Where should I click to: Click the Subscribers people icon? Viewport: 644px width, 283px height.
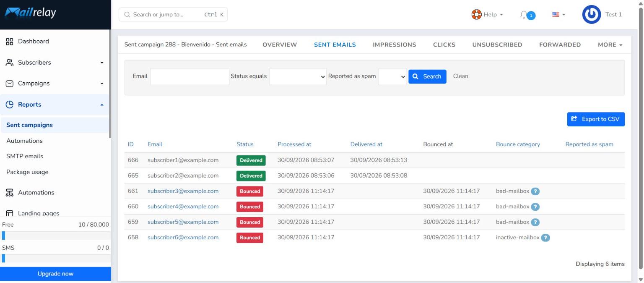coord(9,63)
